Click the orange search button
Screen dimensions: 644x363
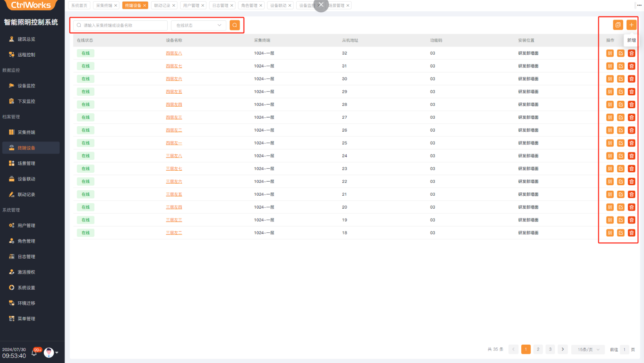(235, 25)
